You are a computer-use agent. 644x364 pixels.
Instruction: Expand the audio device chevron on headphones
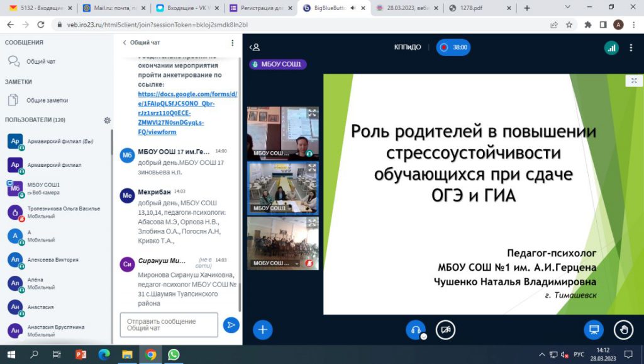(x=424, y=336)
